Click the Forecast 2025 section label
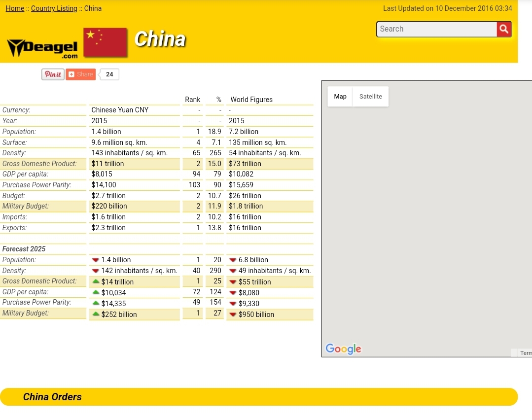The image size is (532, 420). (24, 249)
